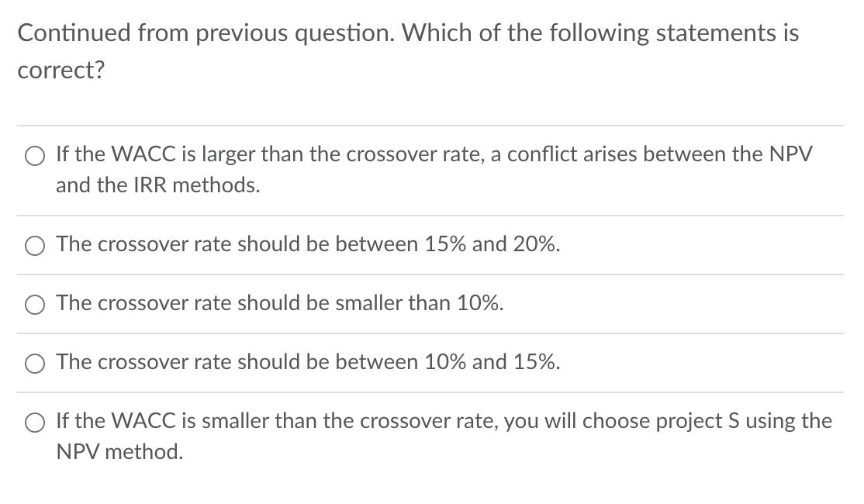Select option stating crossover rate smaller than 10%

34,305
